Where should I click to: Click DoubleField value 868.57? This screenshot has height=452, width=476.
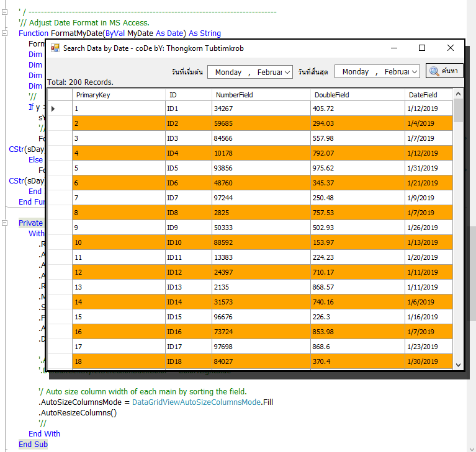click(x=357, y=286)
